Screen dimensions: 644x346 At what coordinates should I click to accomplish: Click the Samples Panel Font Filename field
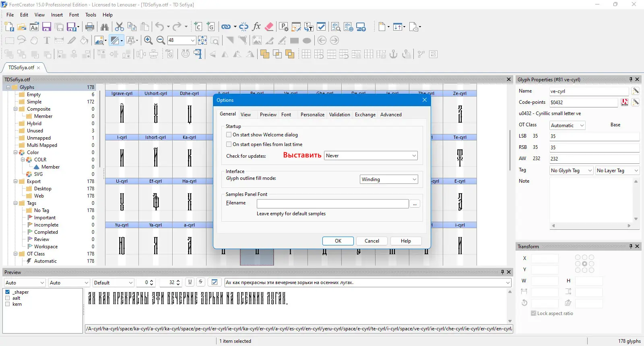click(333, 204)
